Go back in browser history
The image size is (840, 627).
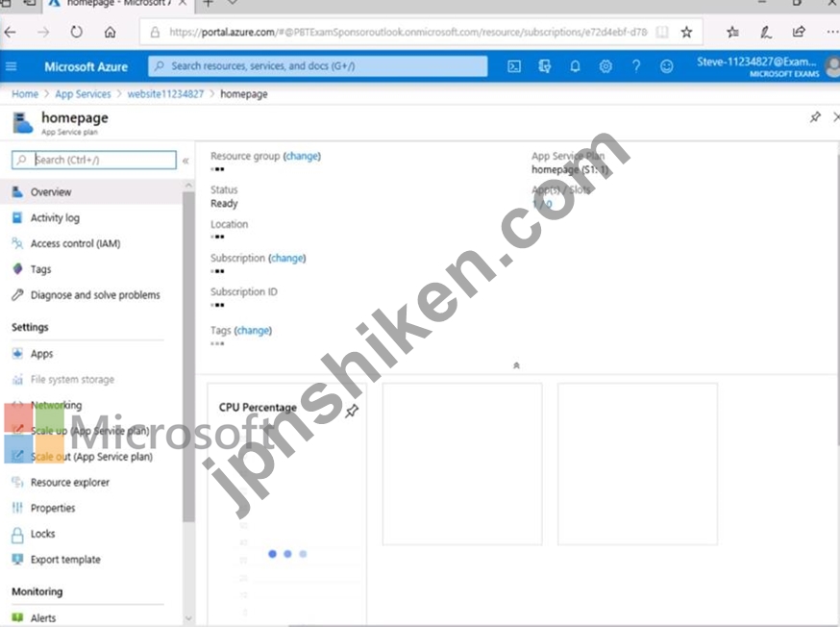(11, 32)
